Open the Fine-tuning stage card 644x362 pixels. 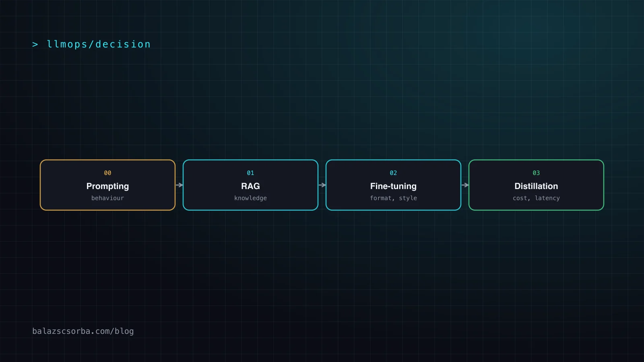click(393, 185)
